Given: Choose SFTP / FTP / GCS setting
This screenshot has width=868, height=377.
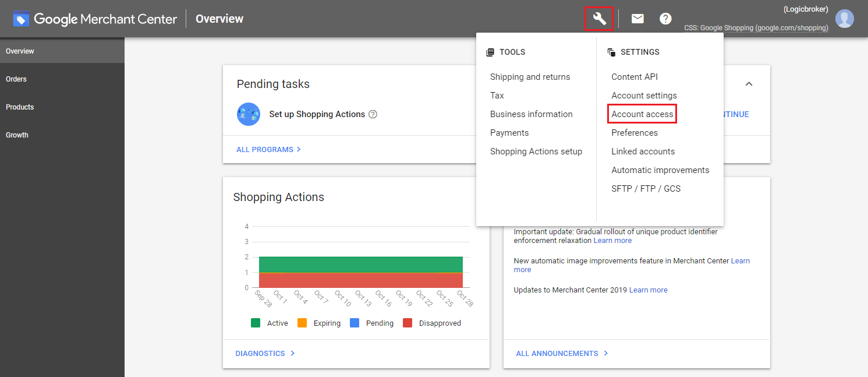Looking at the screenshot, I should click(x=646, y=189).
